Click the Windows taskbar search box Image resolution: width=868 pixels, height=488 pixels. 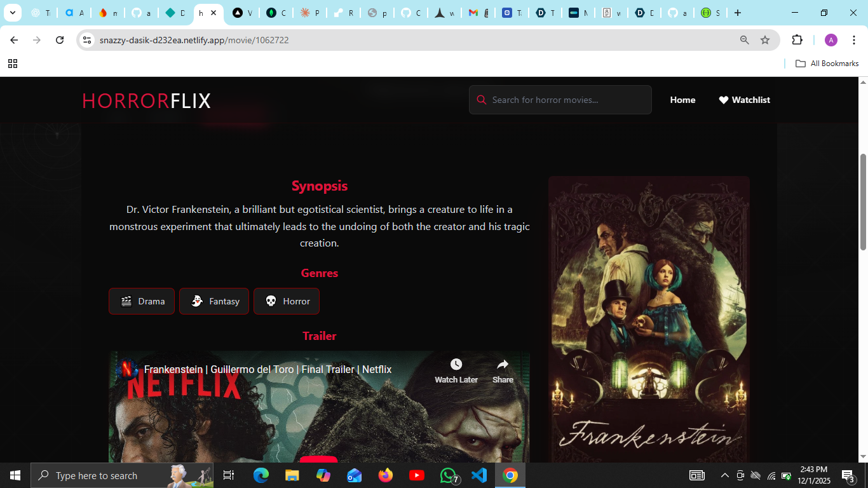(122, 475)
